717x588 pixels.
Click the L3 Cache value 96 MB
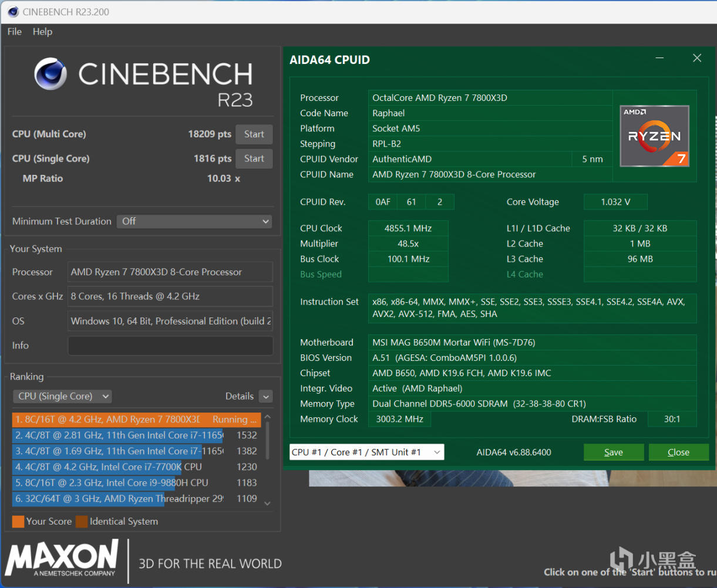tap(640, 259)
